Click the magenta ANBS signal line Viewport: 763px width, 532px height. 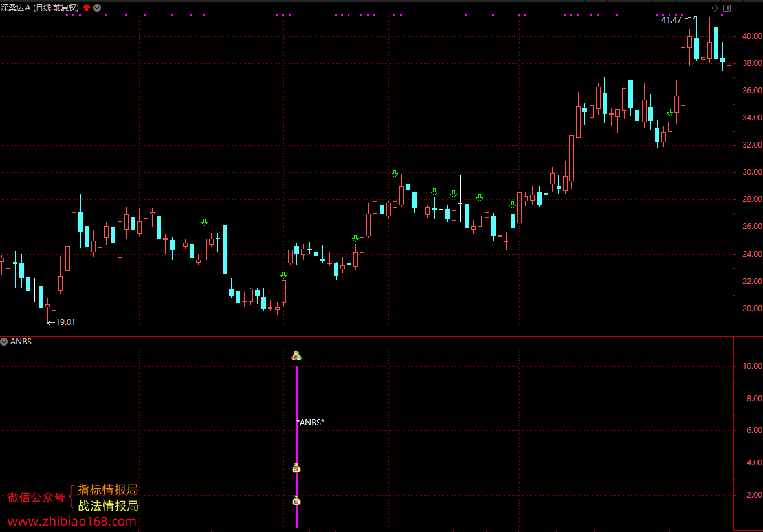[296, 447]
